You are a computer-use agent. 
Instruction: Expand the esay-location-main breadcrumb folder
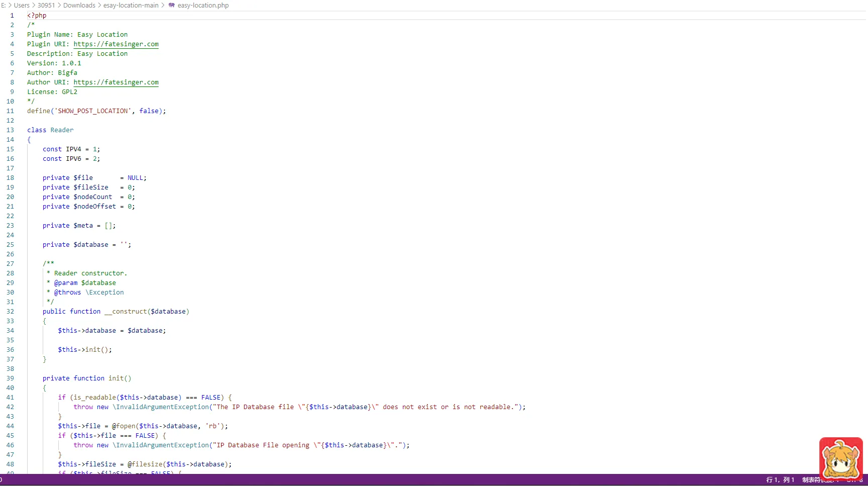click(x=131, y=6)
